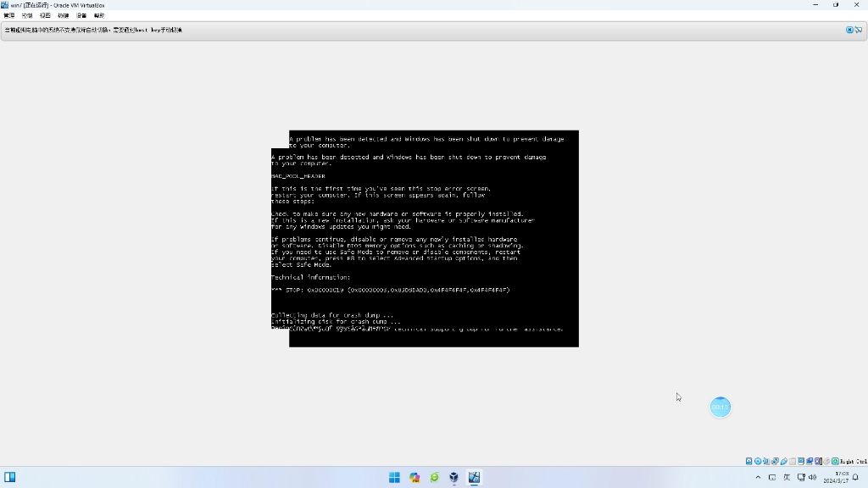
Task: Click the shared folders status icon
Action: click(793, 462)
